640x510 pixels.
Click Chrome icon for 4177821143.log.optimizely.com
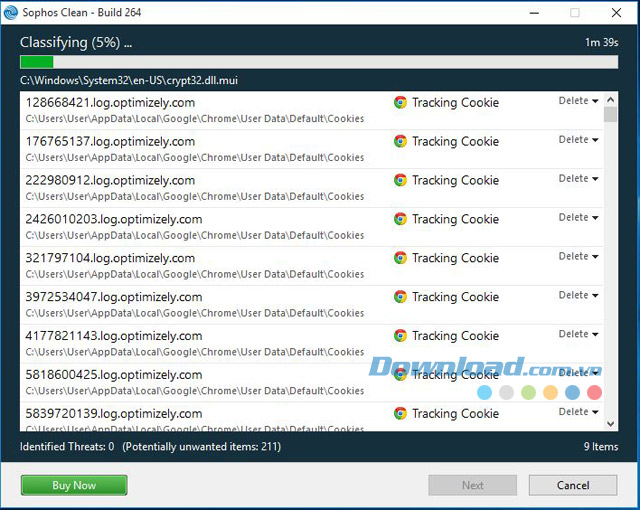point(400,336)
